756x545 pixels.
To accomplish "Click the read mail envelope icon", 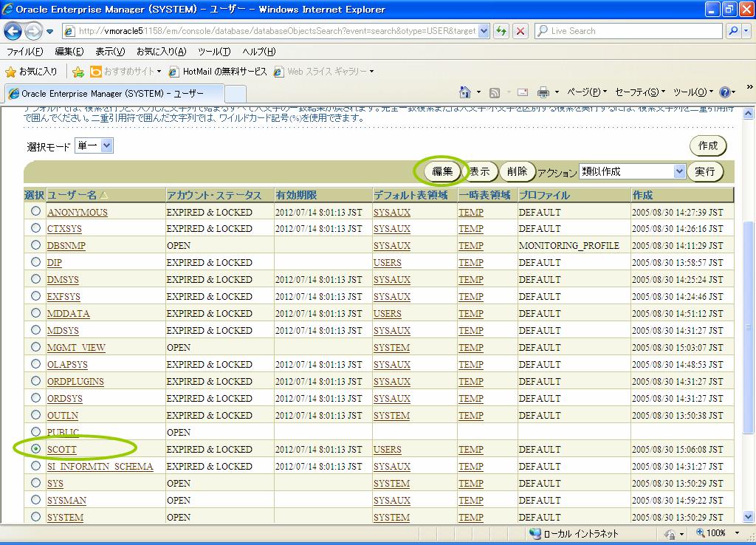I will click(523, 92).
